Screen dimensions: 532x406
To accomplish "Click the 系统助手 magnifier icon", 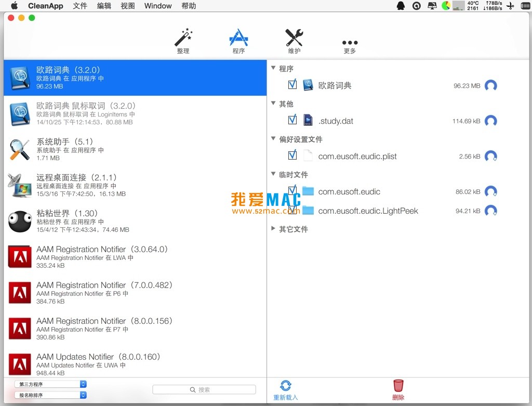I will (20, 149).
